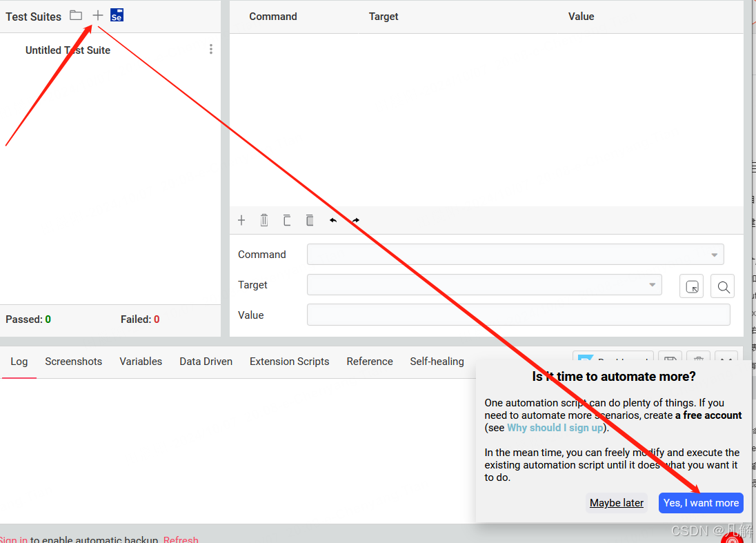Add a new command with the plus icon
The image size is (756, 543).
tap(241, 220)
